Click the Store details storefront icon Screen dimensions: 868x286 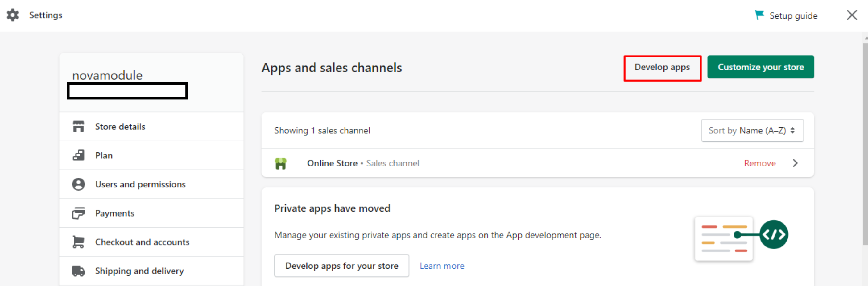pos(79,127)
